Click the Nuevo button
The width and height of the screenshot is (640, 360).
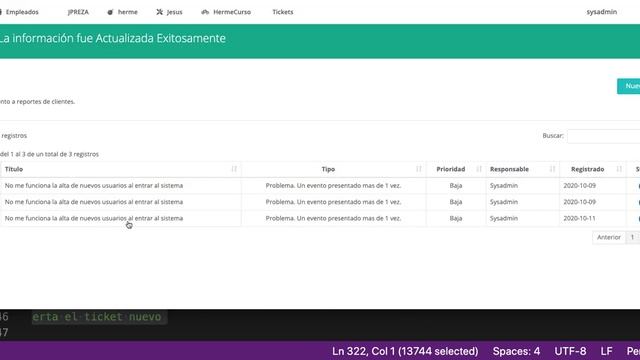pos(629,86)
